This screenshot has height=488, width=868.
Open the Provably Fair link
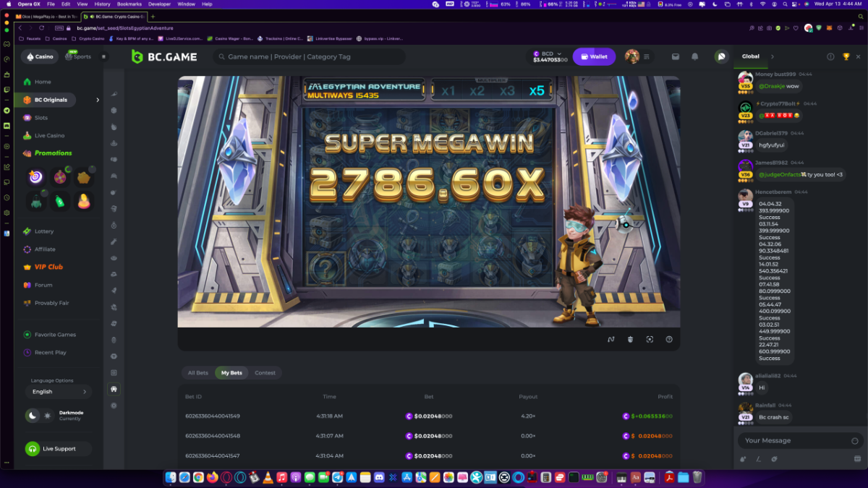51,303
